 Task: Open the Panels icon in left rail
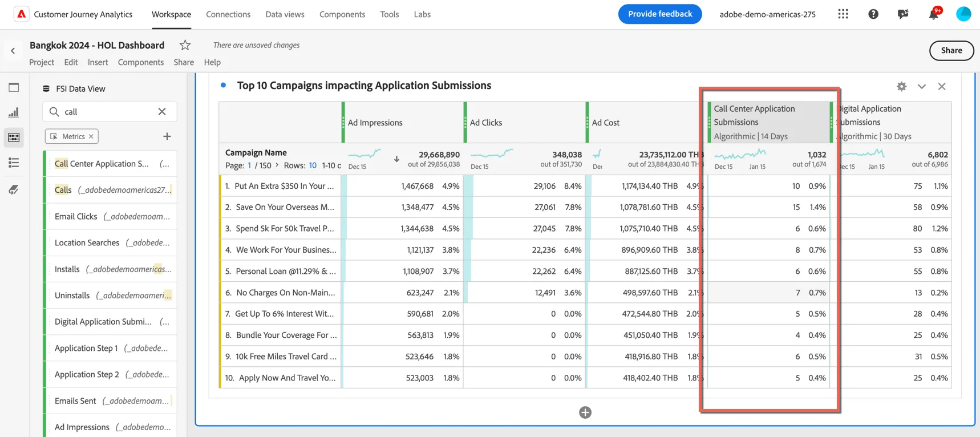[14, 87]
